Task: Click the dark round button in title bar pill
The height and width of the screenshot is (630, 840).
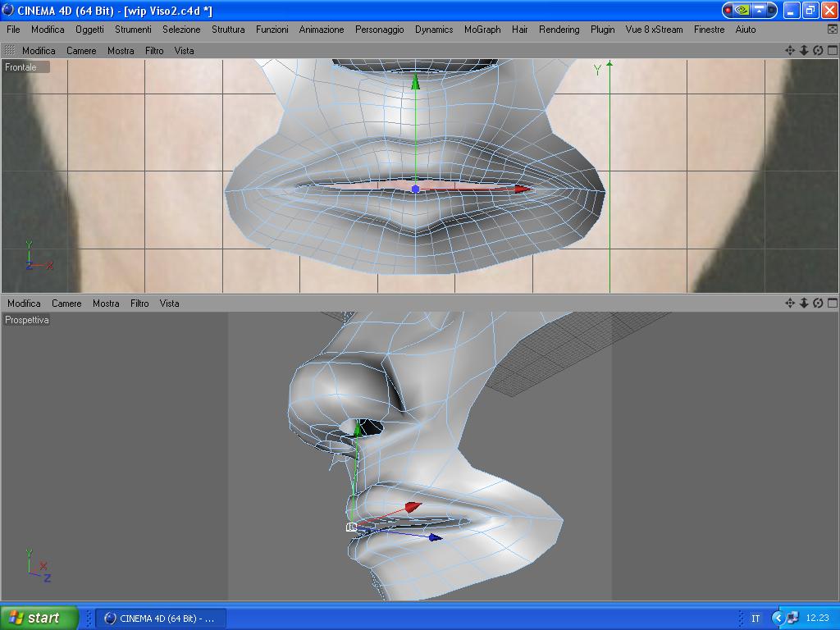Action: (x=772, y=10)
